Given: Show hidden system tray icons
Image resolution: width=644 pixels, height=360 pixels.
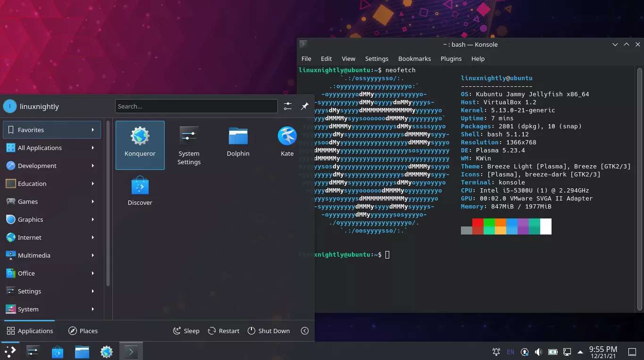Looking at the screenshot, I should (580, 352).
